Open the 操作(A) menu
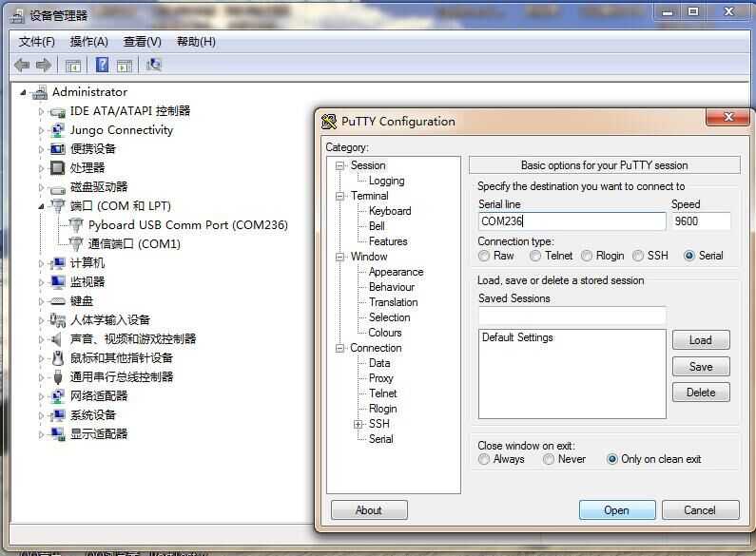The image size is (756, 556). [x=88, y=42]
